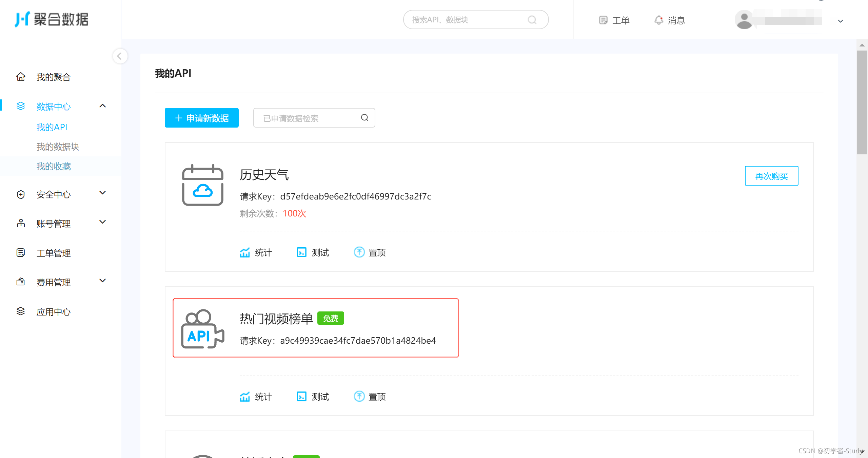Click the 统计 label under 历史天气

coord(263,252)
